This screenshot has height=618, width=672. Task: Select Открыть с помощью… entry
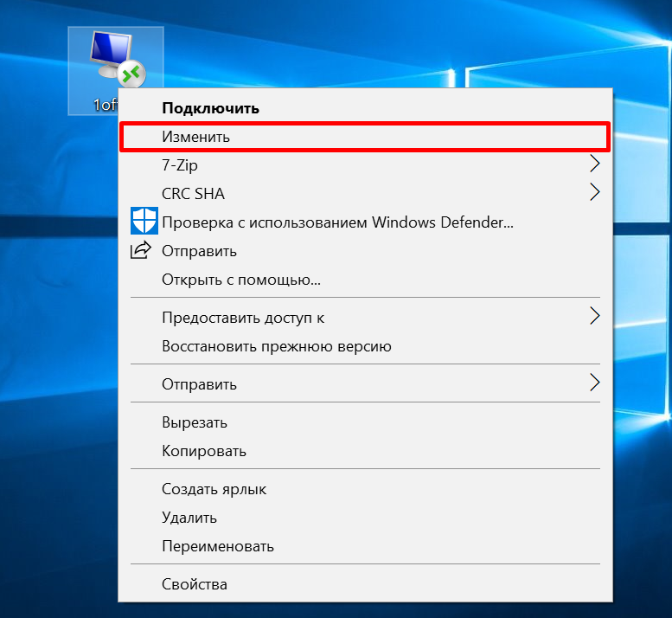365,280
